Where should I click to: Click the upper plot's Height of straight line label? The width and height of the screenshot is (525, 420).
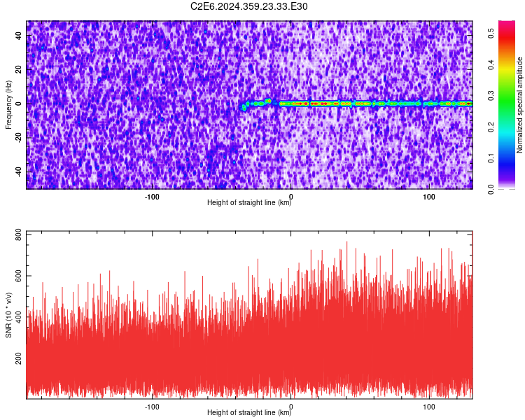249,202
